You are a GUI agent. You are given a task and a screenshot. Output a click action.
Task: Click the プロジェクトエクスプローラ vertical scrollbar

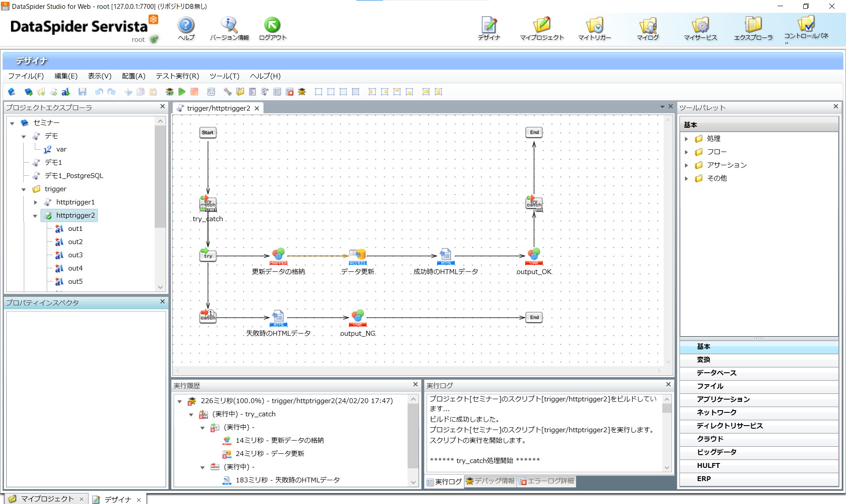[160, 204]
